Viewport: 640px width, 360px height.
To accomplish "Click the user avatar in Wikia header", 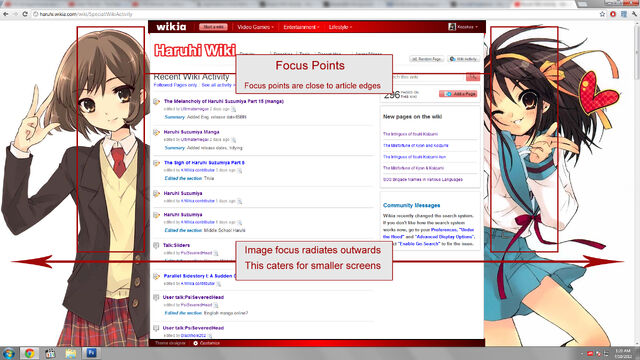I will (452, 27).
